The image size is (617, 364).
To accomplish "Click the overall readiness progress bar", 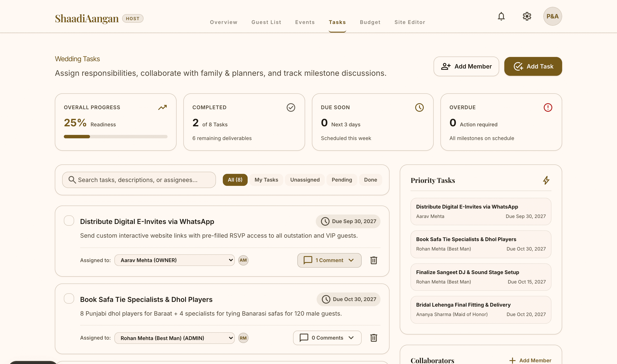I will [116, 137].
